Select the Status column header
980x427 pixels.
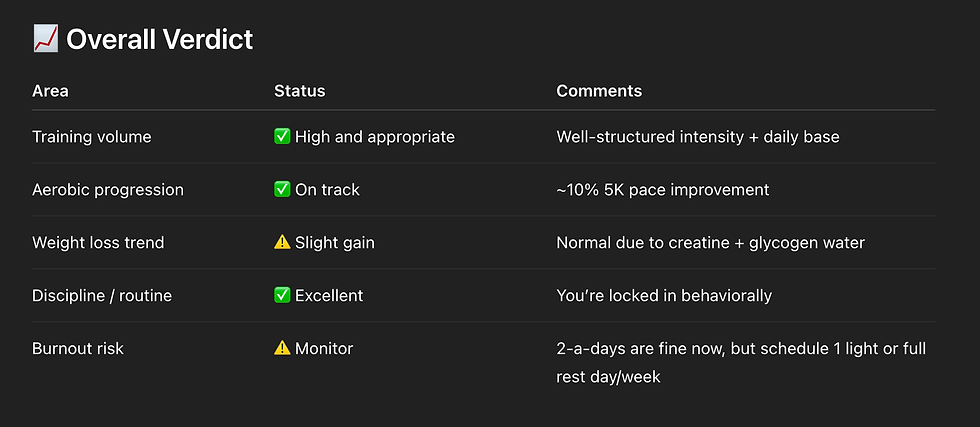[299, 91]
